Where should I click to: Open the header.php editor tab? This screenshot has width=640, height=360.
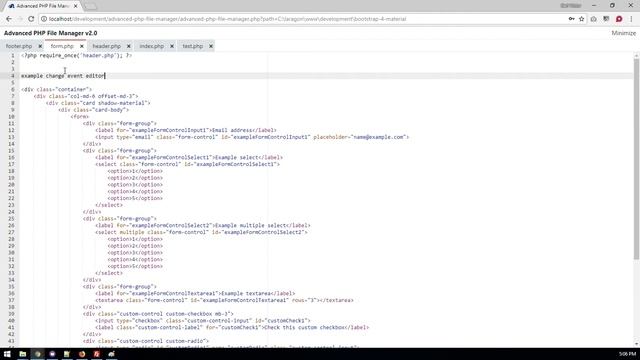tap(107, 46)
